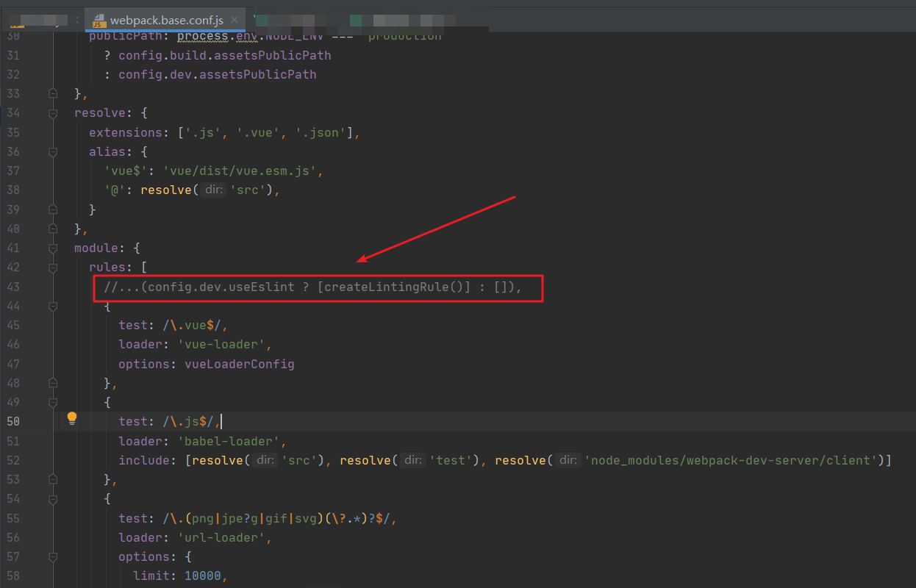Click the fold-end marker at line 53

coord(52,478)
